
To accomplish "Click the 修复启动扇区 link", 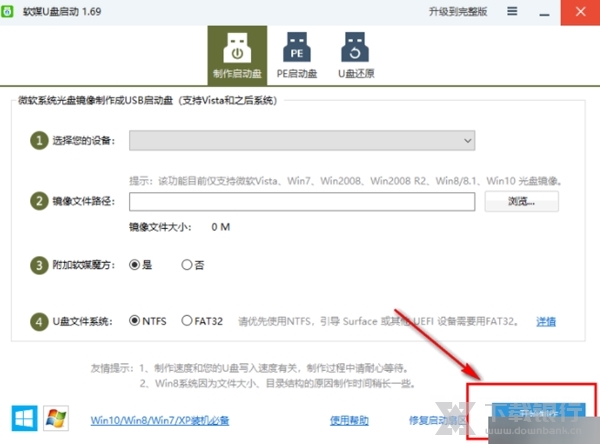I will tap(438, 421).
